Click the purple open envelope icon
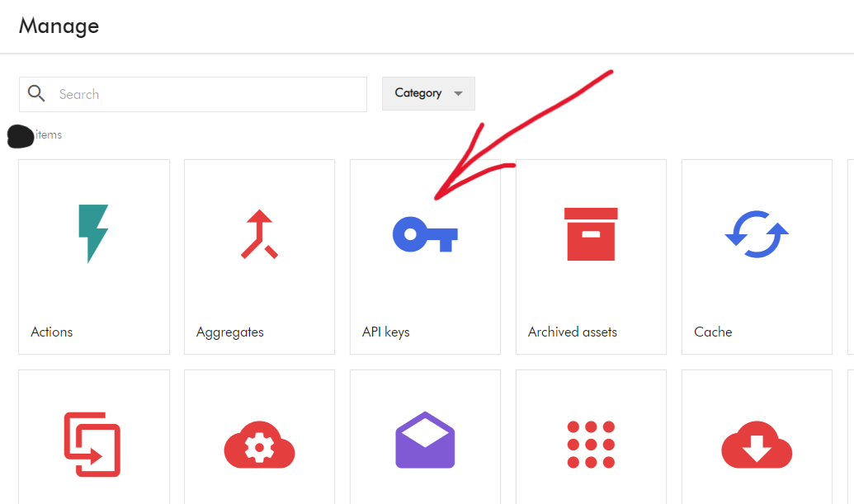 pos(425,440)
